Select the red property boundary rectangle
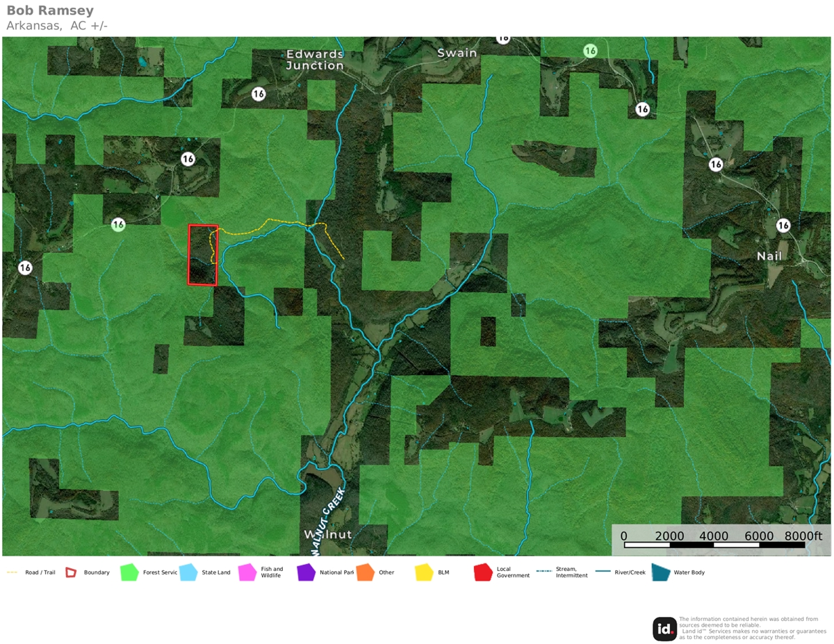The image size is (834, 644). (x=203, y=254)
